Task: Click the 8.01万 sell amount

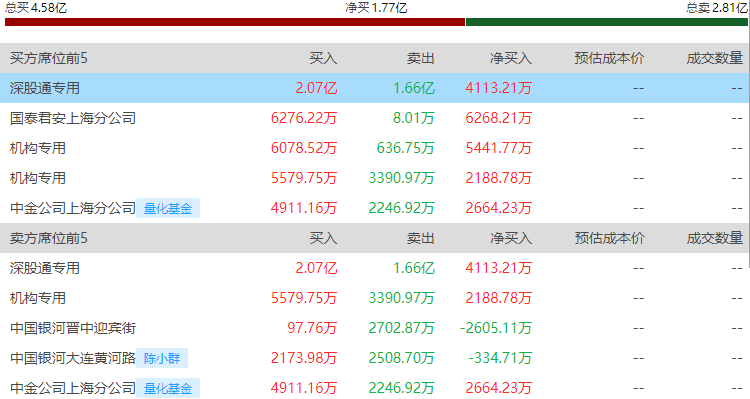Action: click(x=414, y=118)
